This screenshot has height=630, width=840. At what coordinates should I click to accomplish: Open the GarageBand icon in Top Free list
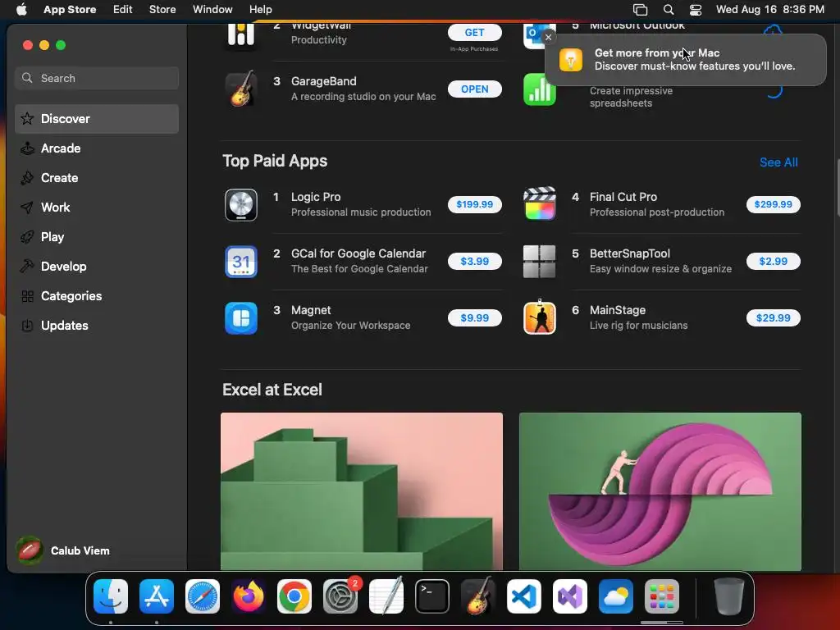(x=241, y=89)
